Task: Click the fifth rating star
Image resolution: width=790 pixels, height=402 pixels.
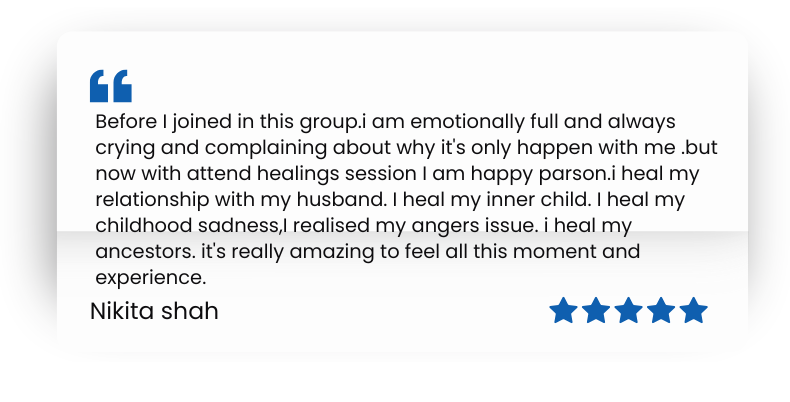Action: click(693, 311)
